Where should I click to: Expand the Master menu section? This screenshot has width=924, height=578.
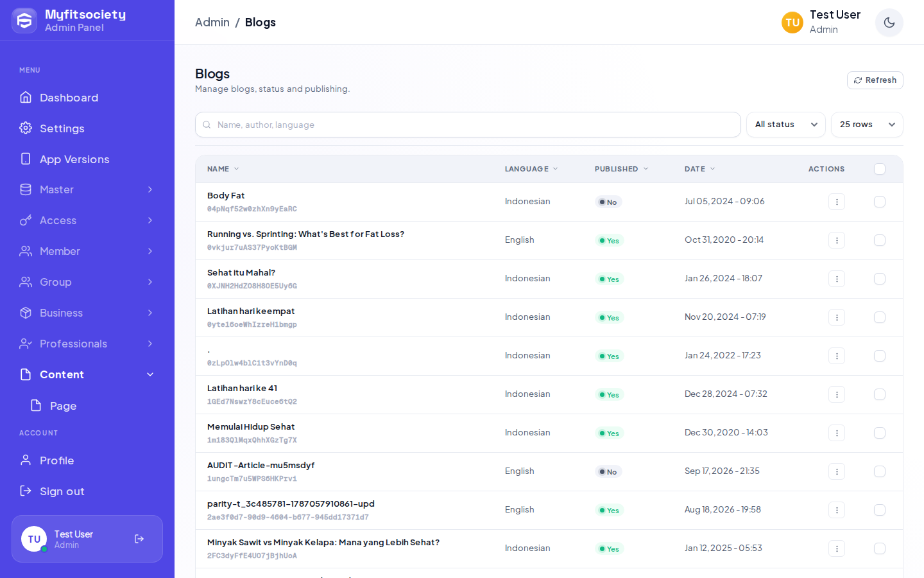87,189
